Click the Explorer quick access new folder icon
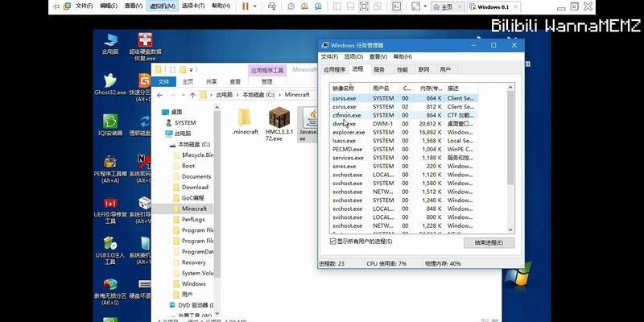Screen dimensions: 644x322 (184, 70)
